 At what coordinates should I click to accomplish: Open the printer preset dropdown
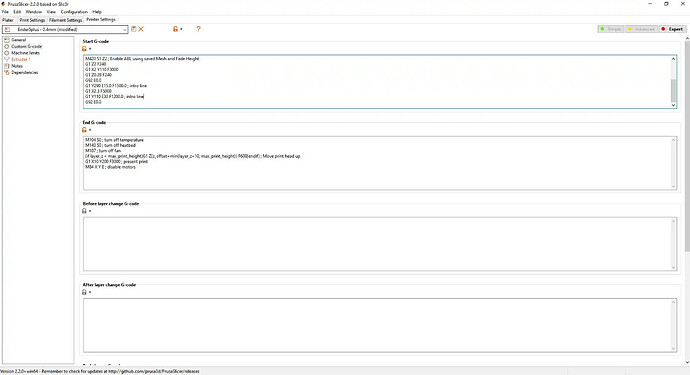65,29
